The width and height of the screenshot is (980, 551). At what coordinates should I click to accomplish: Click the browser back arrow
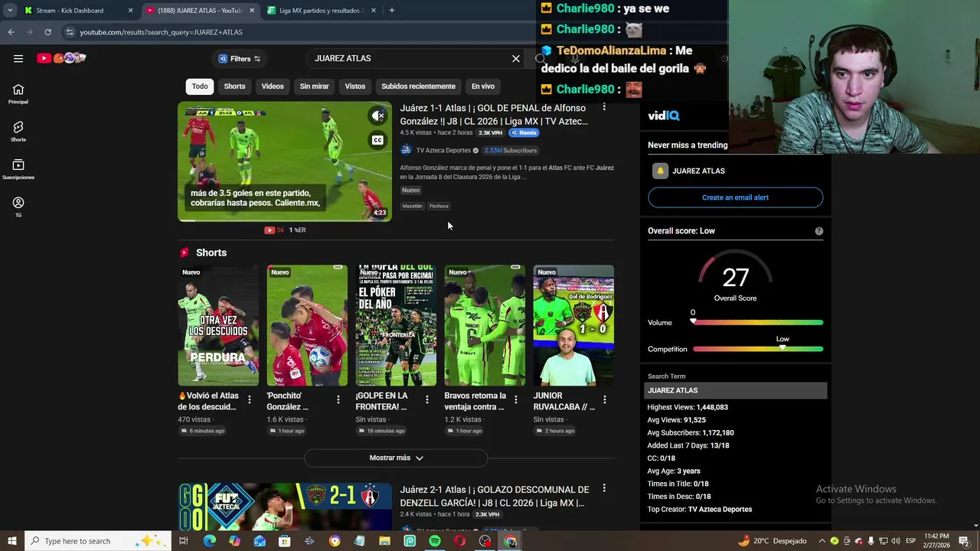(11, 32)
